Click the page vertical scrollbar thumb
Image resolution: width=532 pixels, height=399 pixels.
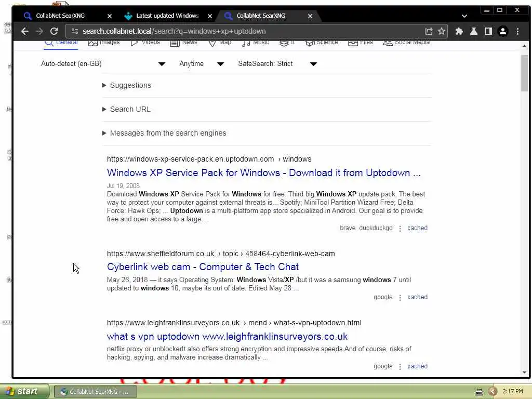[524, 73]
